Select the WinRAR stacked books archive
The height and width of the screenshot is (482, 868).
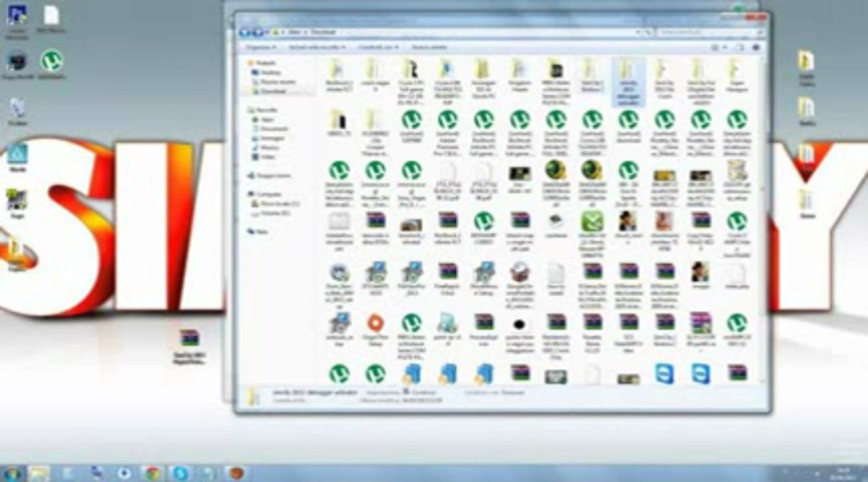(x=700, y=323)
